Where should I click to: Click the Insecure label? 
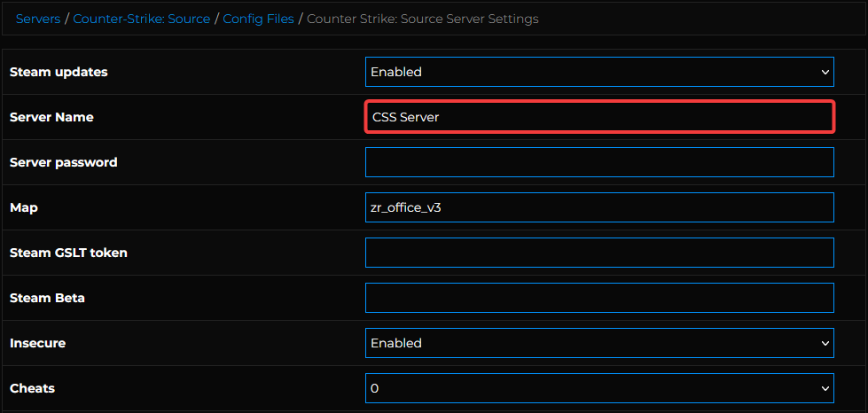click(x=37, y=343)
